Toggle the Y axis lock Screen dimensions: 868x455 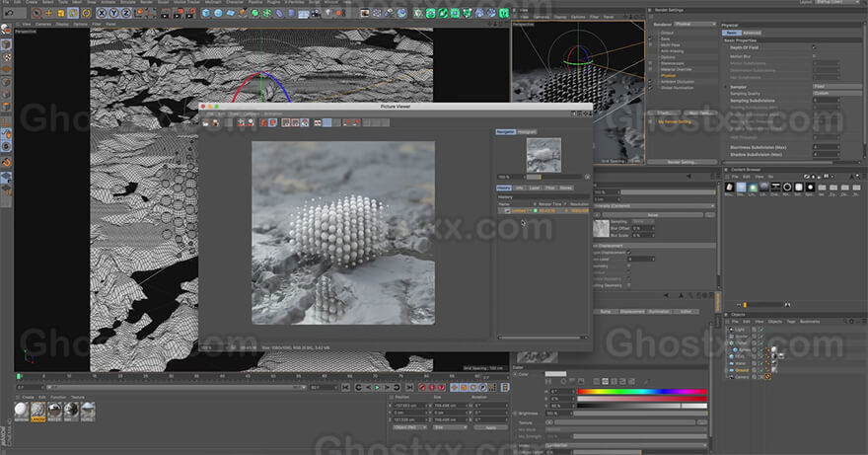pyautogui.click(x=113, y=13)
